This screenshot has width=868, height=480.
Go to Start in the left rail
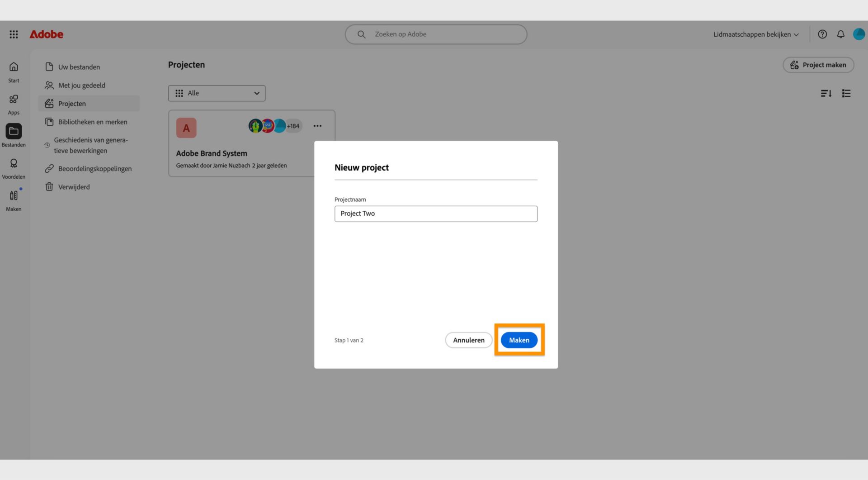coord(14,72)
